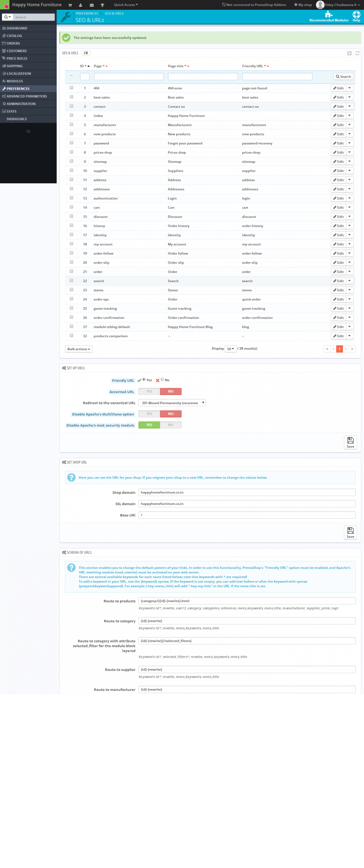Set Accented URL toggle to YES
This screenshot has width=364, height=868.
click(149, 391)
